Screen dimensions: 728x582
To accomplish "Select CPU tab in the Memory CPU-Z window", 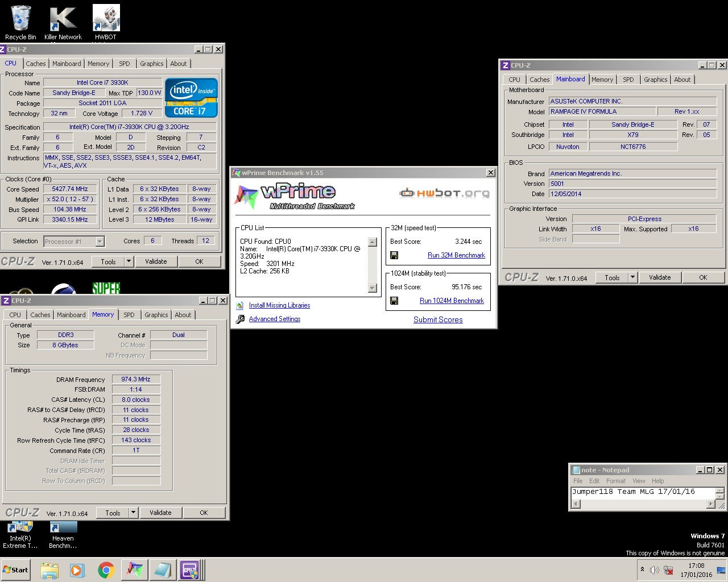I will click(x=15, y=315).
